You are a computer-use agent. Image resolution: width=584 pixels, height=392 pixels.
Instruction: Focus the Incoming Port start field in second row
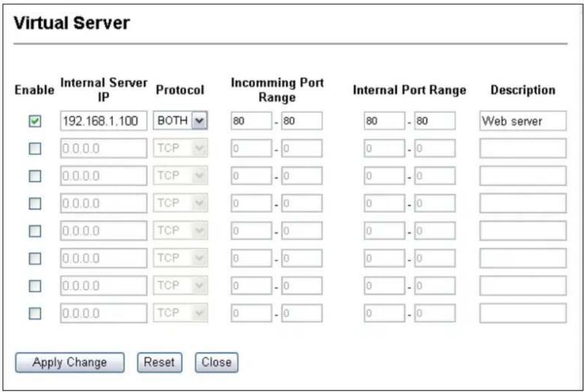pos(251,148)
